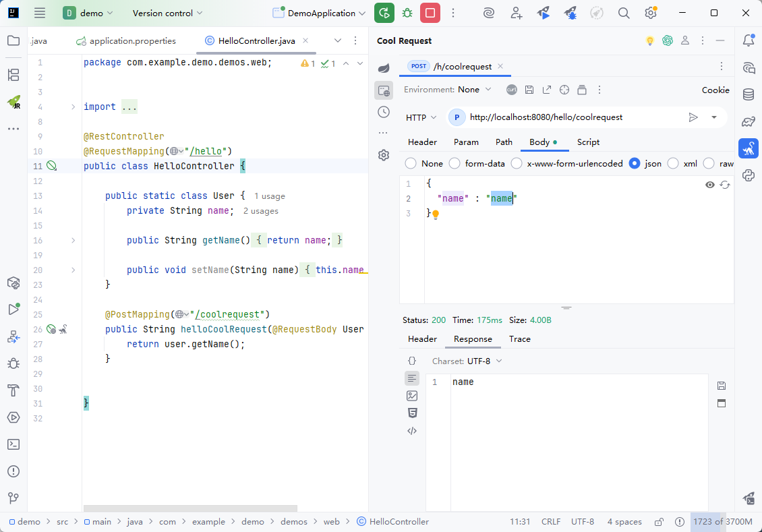Choose the None body option
The image size is (762, 532).
pyautogui.click(x=411, y=163)
